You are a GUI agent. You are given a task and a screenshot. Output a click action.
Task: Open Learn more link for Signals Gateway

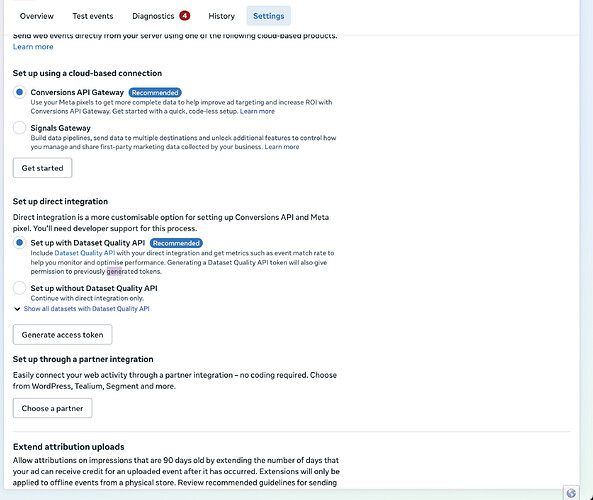pos(282,147)
